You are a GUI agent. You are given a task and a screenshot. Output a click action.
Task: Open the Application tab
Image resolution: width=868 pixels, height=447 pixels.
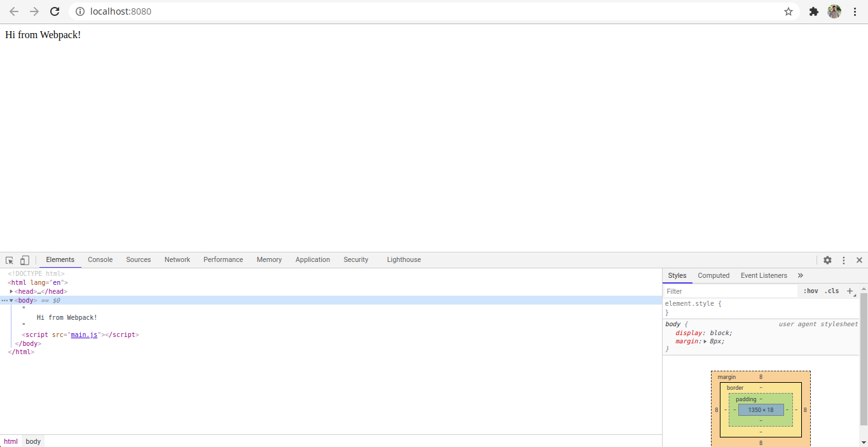pos(313,259)
